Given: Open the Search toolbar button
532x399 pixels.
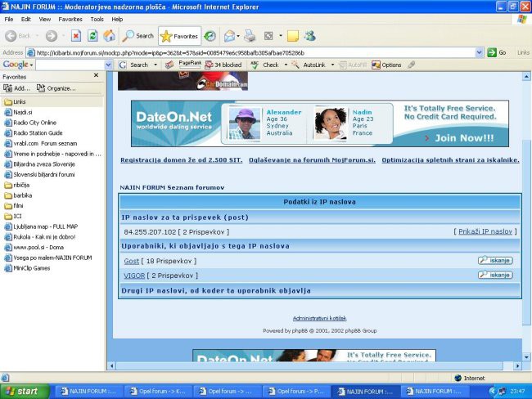Looking at the screenshot, I should [138, 36].
